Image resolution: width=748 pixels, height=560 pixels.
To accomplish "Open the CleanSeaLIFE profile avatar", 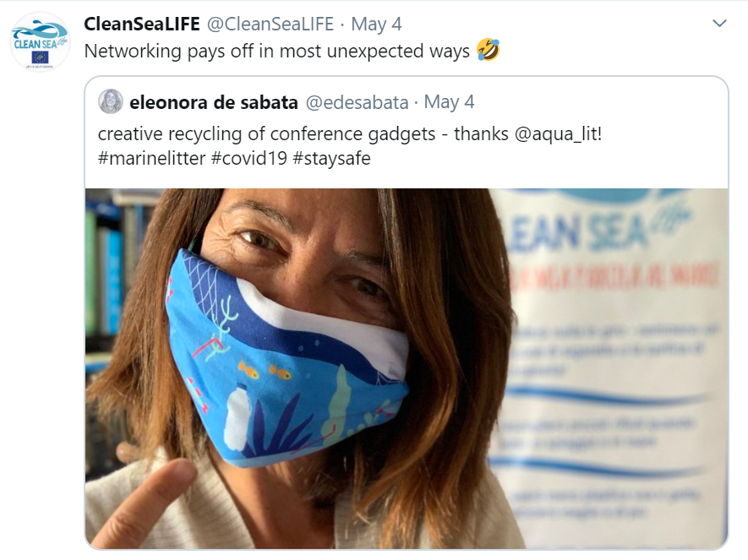I will (40, 42).
